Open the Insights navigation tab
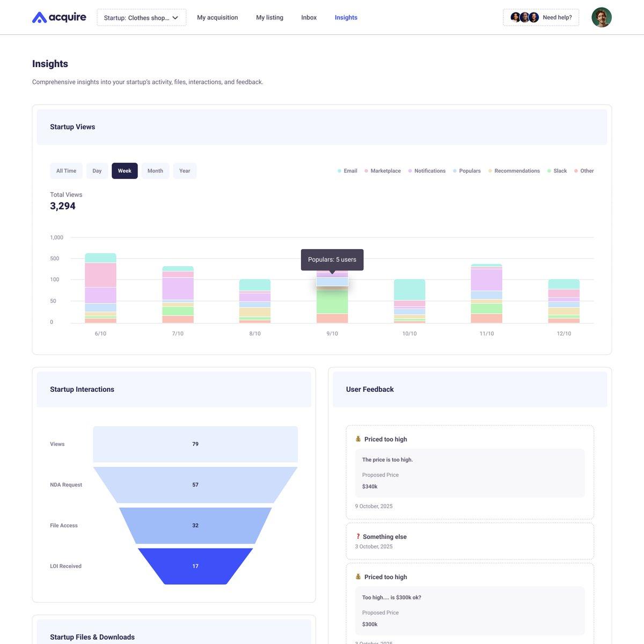The image size is (644, 644). 346,17
